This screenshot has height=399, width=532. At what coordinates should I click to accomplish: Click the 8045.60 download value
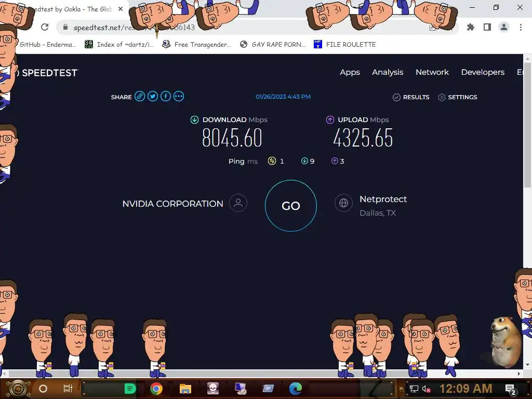[x=232, y=138]
